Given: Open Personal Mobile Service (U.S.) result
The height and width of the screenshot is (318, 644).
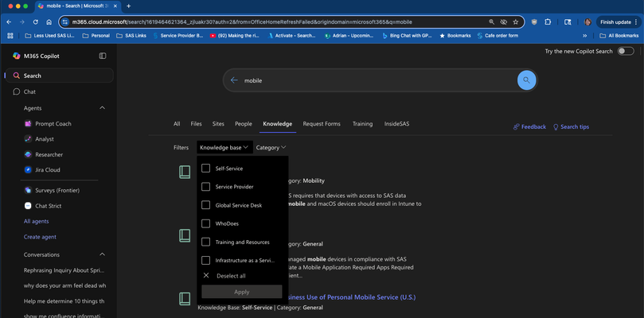Looking at the screenshot, I should [x=352, y=297].
